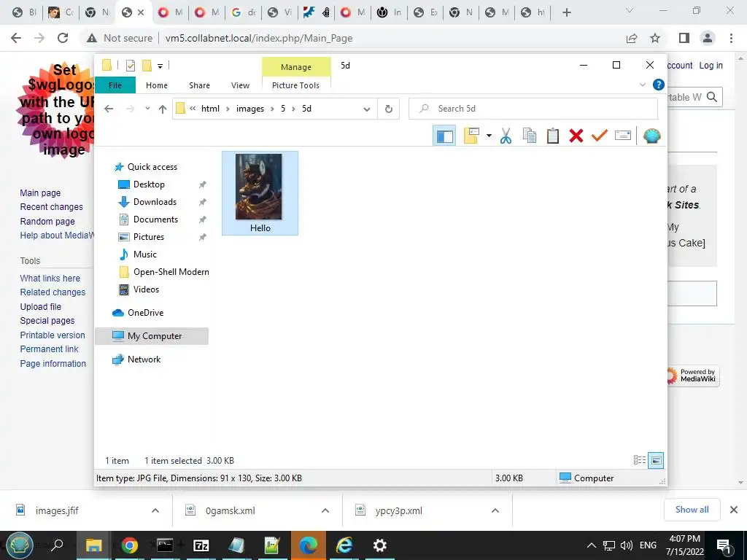Open the folder options icon dropdown arrow
The height and width of the screenshot is (560, 747).
[x=489, y=136]
